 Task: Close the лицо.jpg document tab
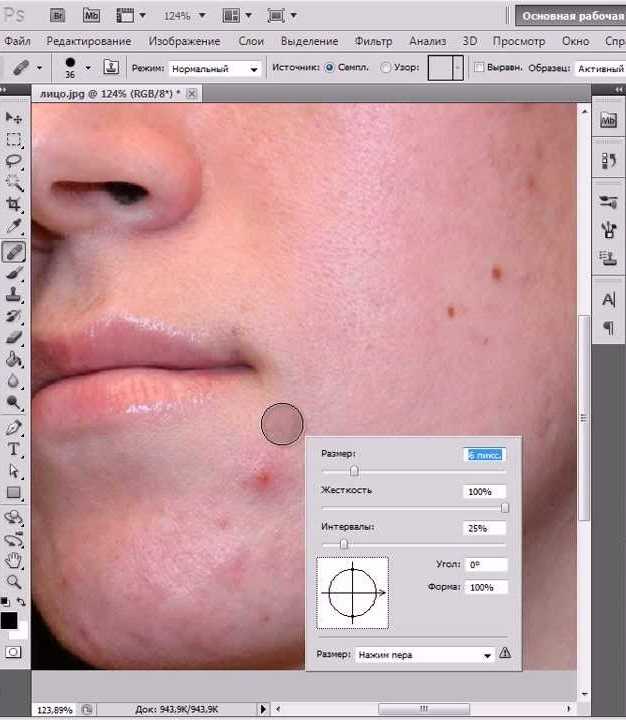point(192,94)
